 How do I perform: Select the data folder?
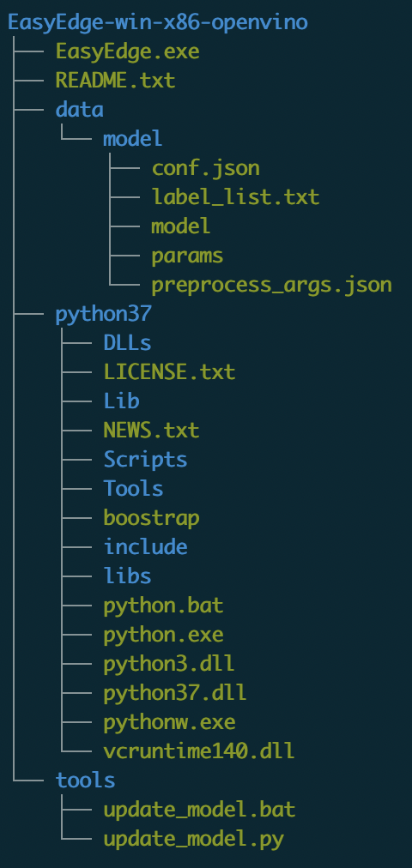pyautogui.click(x=79, y=110)
